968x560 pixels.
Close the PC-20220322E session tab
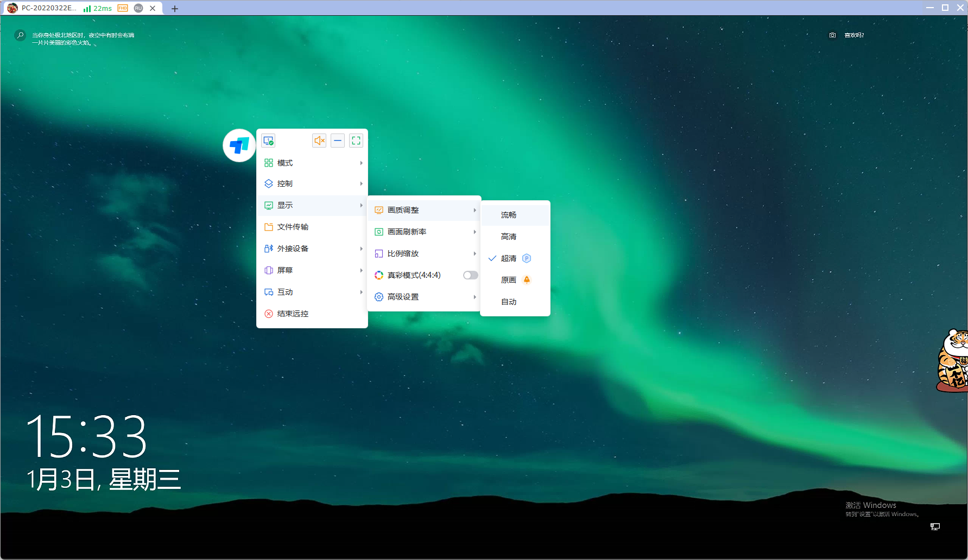tap(153, 8)
